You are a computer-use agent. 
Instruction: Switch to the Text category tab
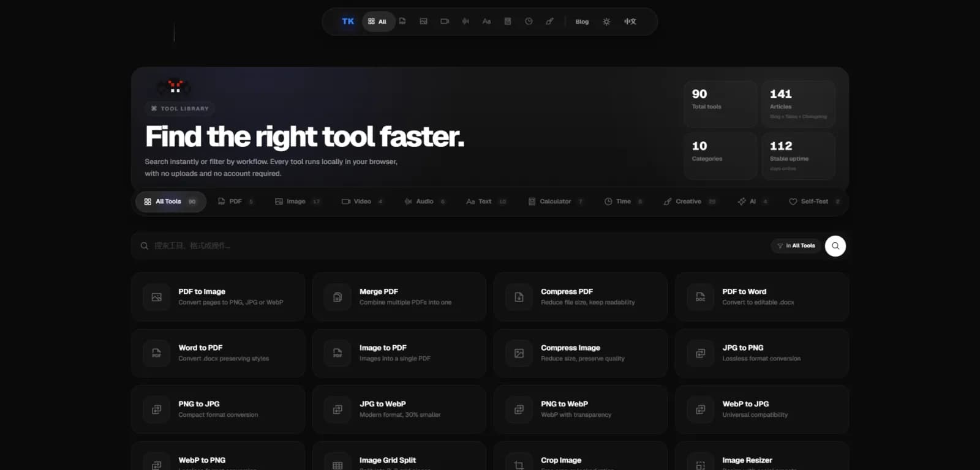486,201
